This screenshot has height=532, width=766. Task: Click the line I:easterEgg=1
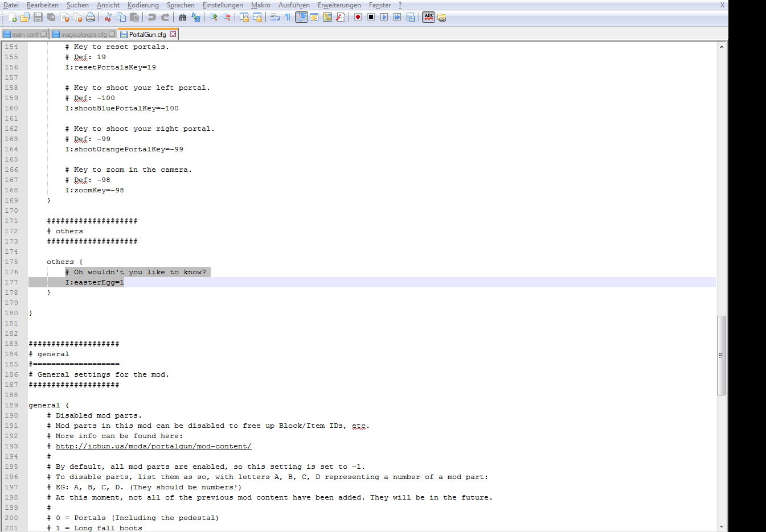(x=94, y=282)
